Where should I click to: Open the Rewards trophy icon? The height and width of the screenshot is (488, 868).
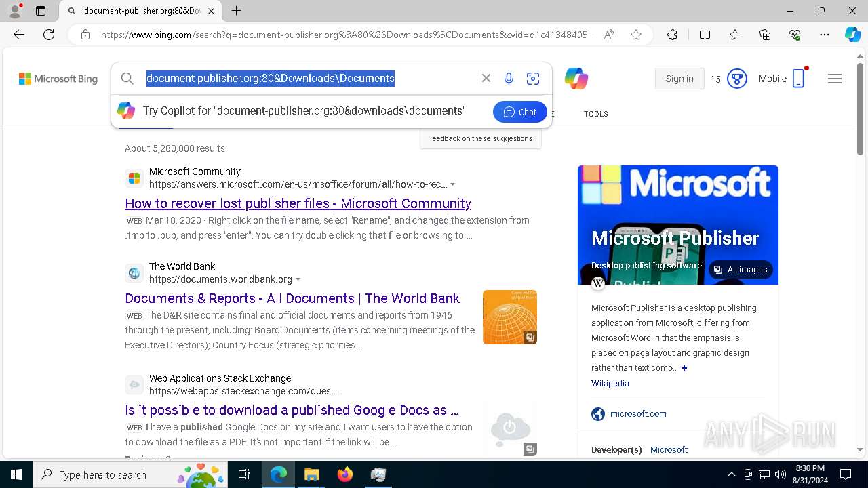(736, 79)
